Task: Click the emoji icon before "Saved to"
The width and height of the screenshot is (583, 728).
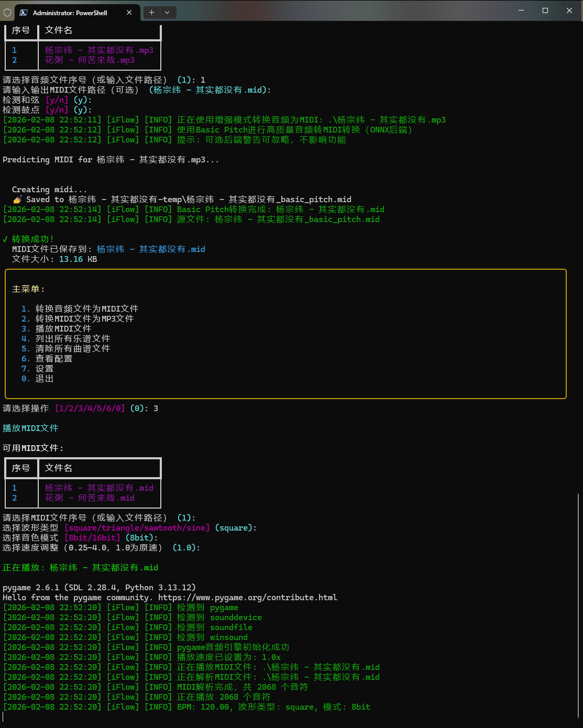Action: click(x=17, y=200)
